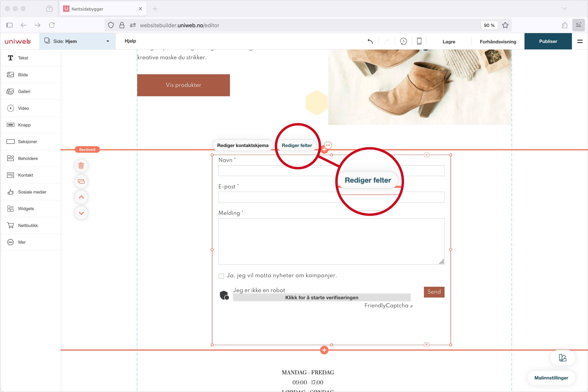Open the Nettbutikk shop panel

[x=30, y=225]
